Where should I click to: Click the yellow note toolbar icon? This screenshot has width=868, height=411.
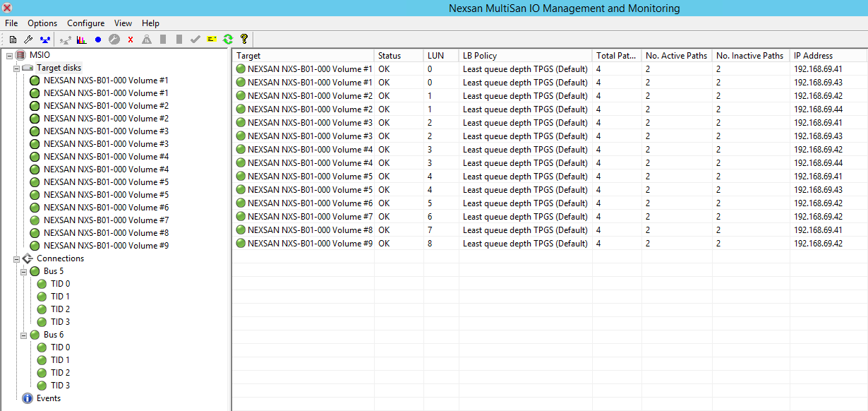click(212, 40)
